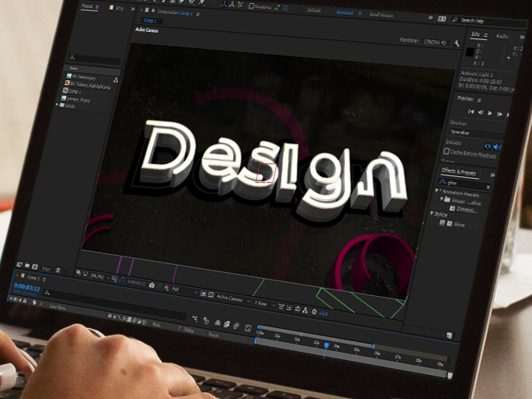Image resolution: width=532 pixels, height=399 pixels.
Task: Take snapshot with the camera icon
Action: click(x=152, y=285)
